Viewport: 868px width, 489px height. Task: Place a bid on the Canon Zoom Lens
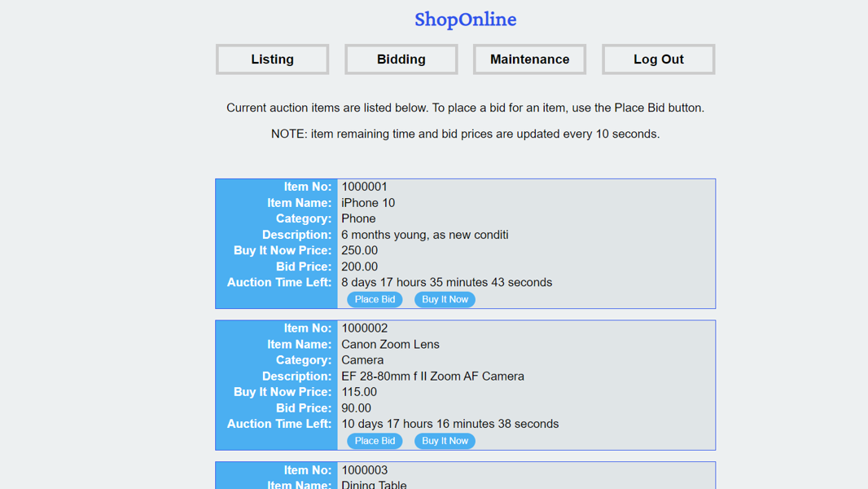pos(375,440)
